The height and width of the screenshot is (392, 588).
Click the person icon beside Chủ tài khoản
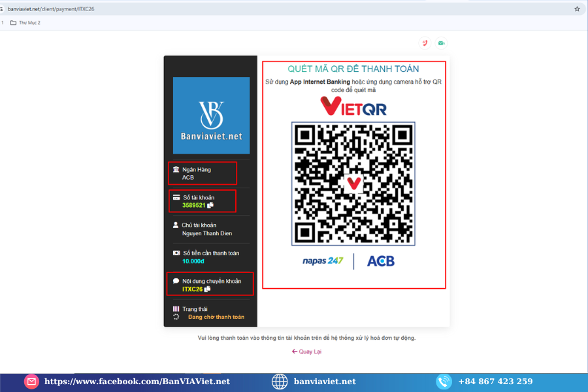click(x=176, y=225)
